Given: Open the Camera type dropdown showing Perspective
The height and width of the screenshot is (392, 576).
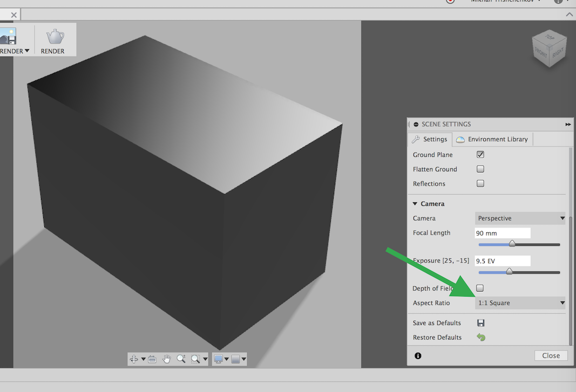Looking at the screenshot, I should click(519, 218).
